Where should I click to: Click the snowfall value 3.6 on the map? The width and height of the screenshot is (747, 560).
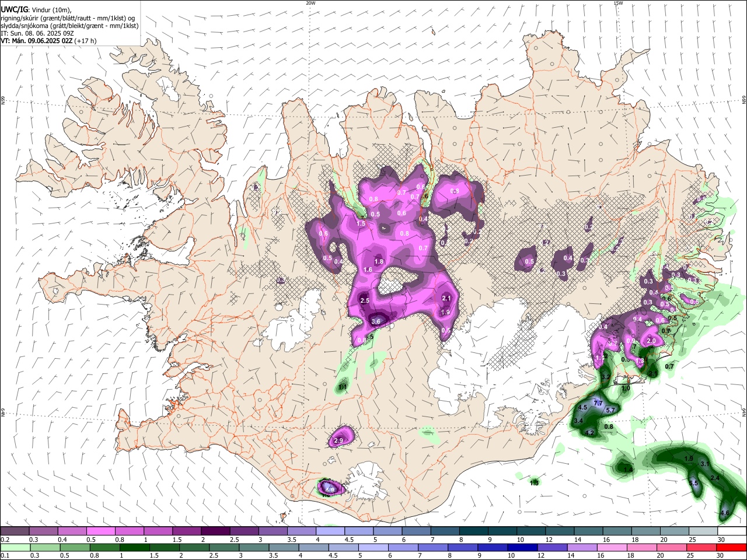(x=376, y=321)
